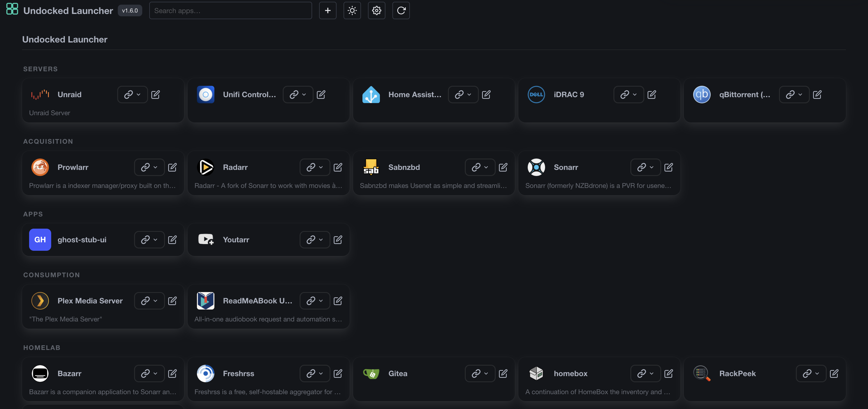Expand the Gitea link dropdown
The image size is (868, 409).
click(480, 373)
